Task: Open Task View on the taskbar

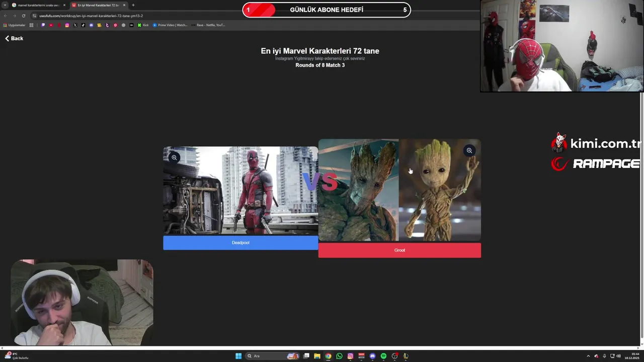Action: [x=306, y=356]
